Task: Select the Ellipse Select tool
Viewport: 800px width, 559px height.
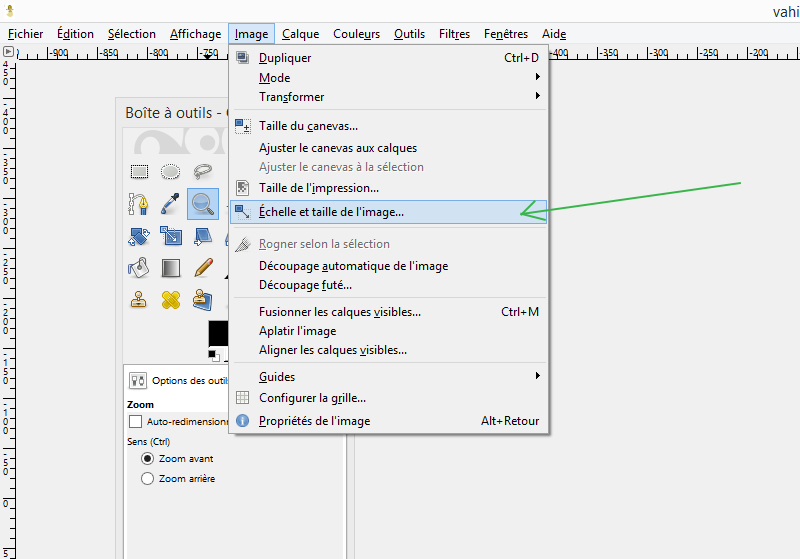Action: (x=170, y=172)
